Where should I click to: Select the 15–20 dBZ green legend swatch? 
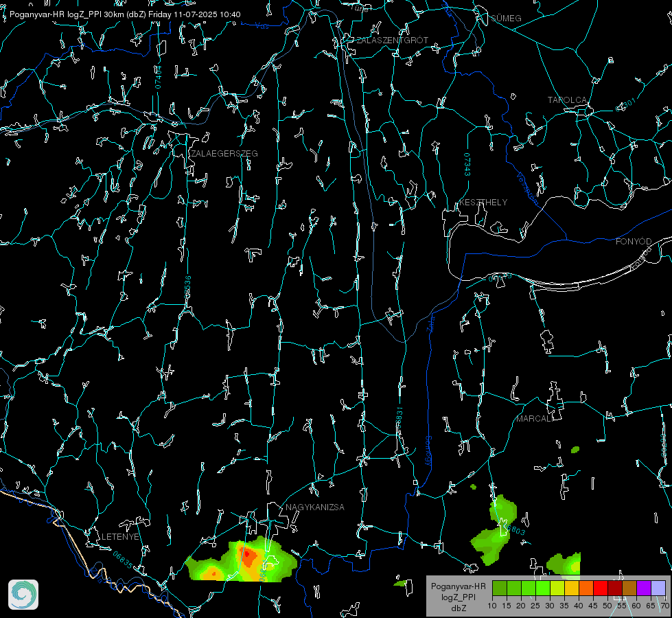coord(514,588)
